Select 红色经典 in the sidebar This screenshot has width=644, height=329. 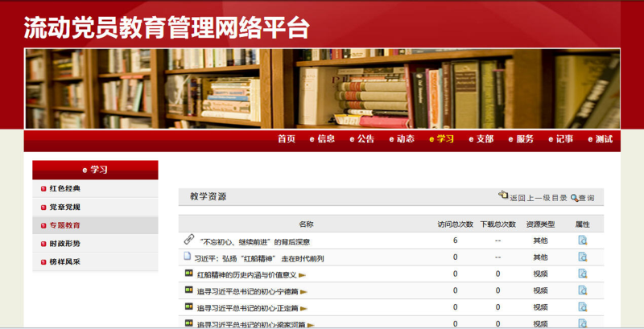pyautogui.click(x=65, y=189)
